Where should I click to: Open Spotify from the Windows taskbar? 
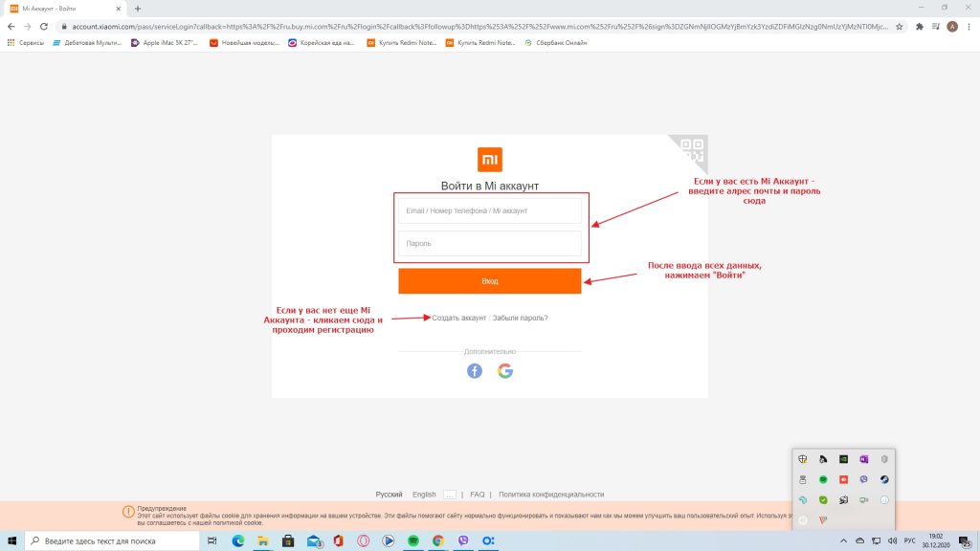coord(413,540)
